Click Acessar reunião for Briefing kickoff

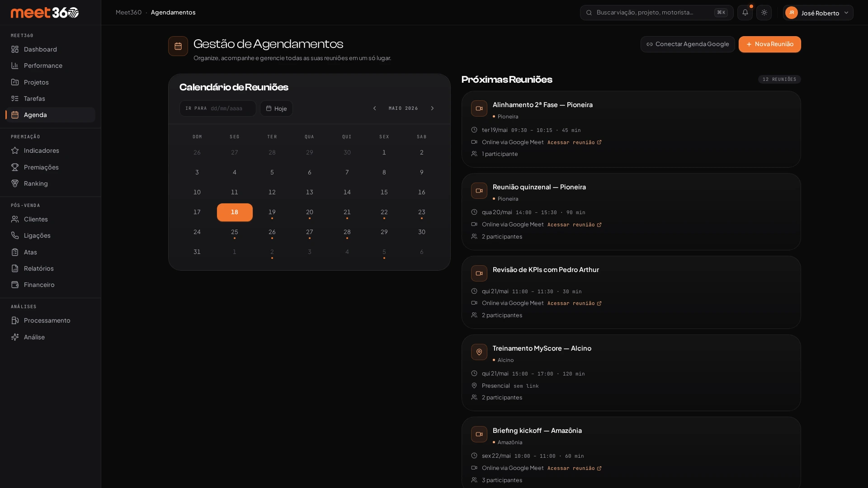tap(574, 468)
